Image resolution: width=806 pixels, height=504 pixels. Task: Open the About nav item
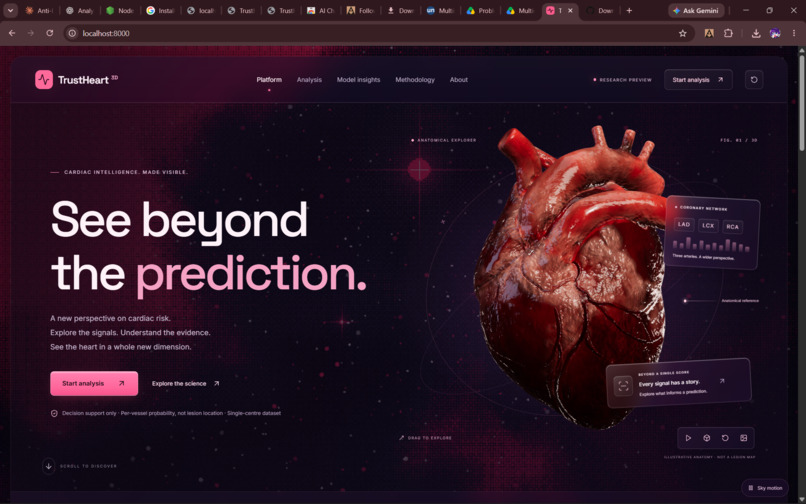[x=459, y=80]
